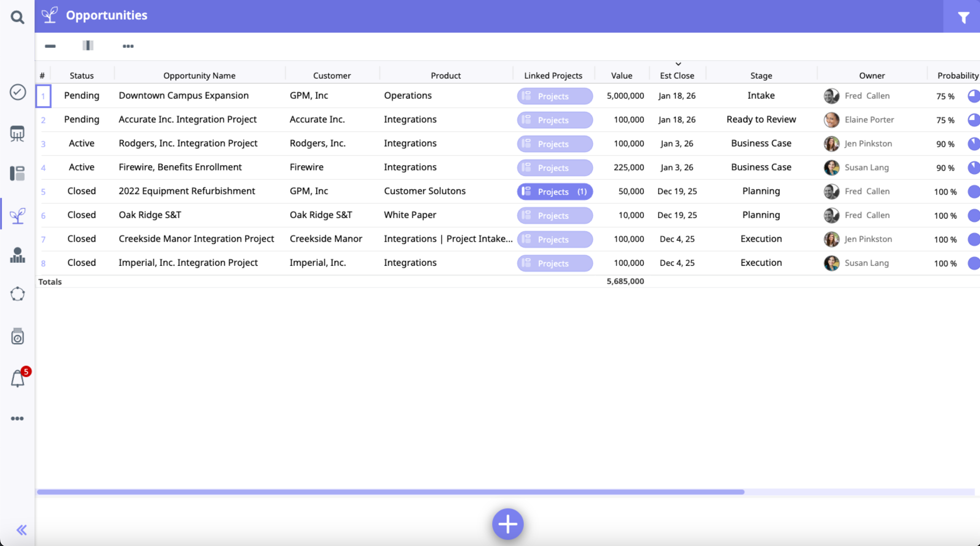This screenshot has width=980, height=546.
Task: Select row number 1 cell
Action: click(43, 96)
